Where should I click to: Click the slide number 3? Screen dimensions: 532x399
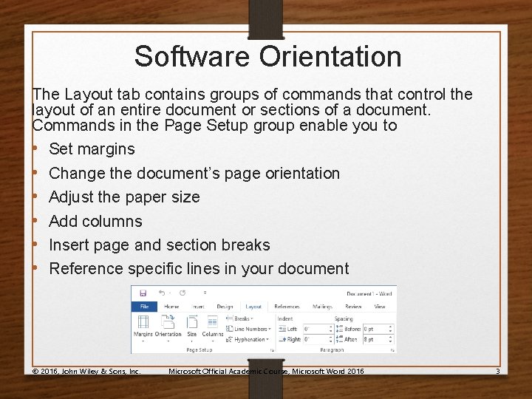coord(498,371)
